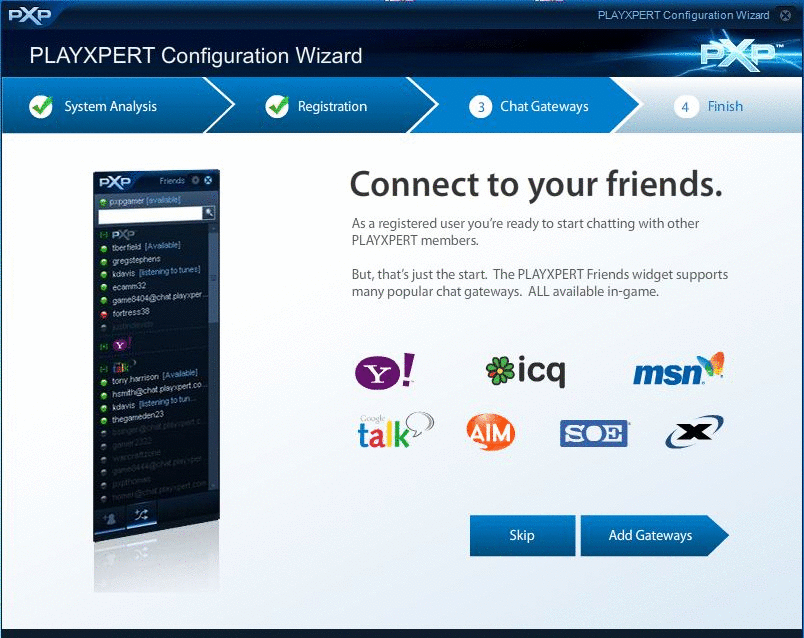Click text 'ALL available in-game.'
This screenshot has width=804, height=638.
593,292
